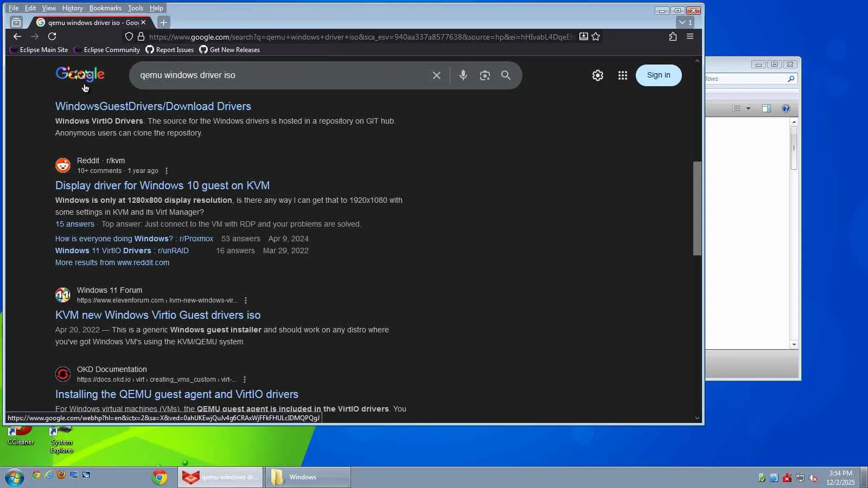Click the Google logo
Image resolution: width=868 pixels, height=488 pixels.
click(x=80, y=74)
